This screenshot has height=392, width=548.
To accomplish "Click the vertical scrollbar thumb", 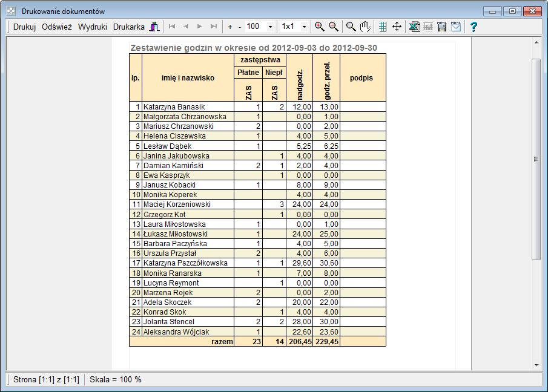I will 536,159.
